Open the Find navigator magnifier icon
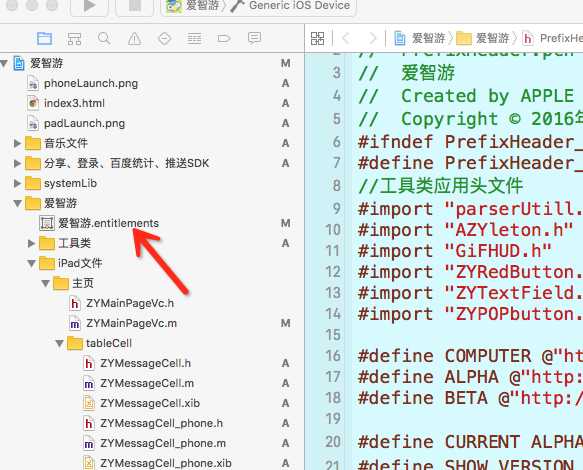This screenshot has width=583, height=470. tap(104, 38)
